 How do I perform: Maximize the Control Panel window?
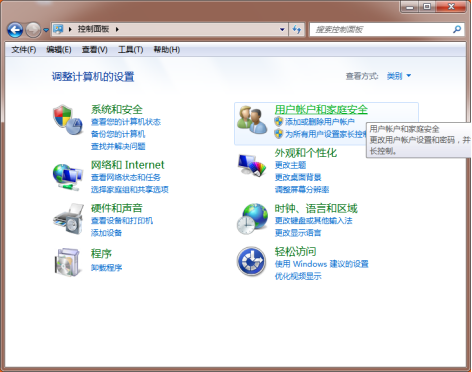pos(427,7)
